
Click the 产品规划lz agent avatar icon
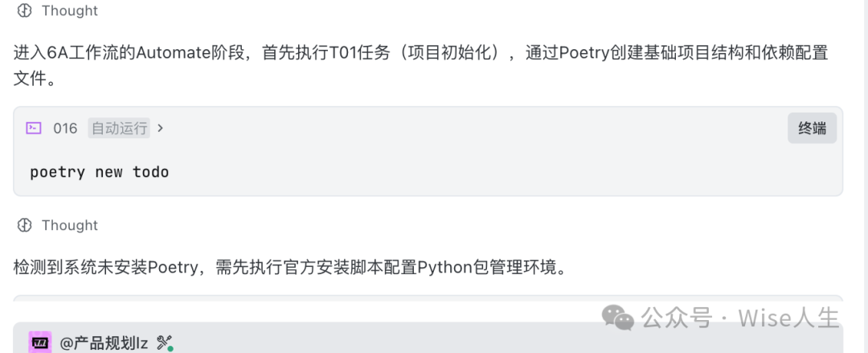coord(39,343)
